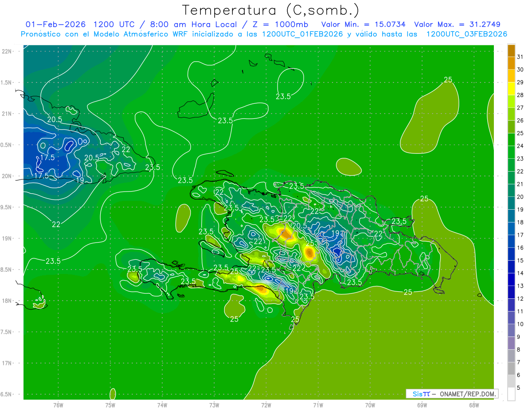Click the "70W" longitude axis label

[370, 405]
